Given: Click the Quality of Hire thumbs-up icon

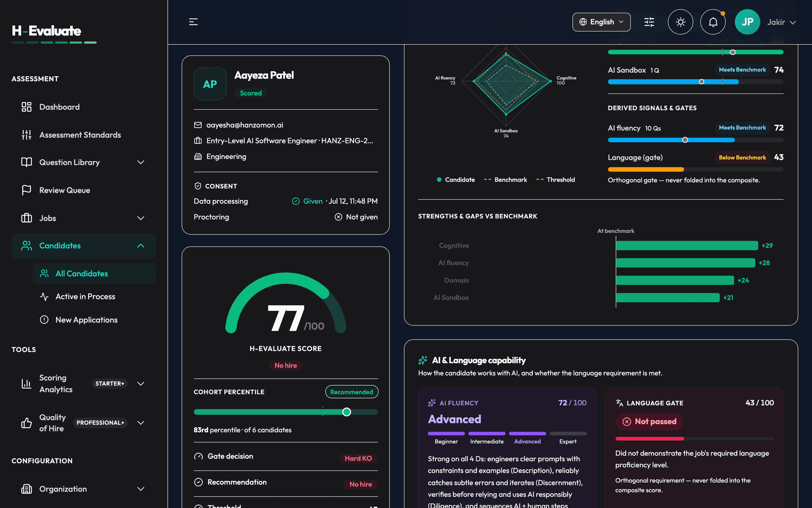Looking at the screenshot, I should tap(26, 423).
